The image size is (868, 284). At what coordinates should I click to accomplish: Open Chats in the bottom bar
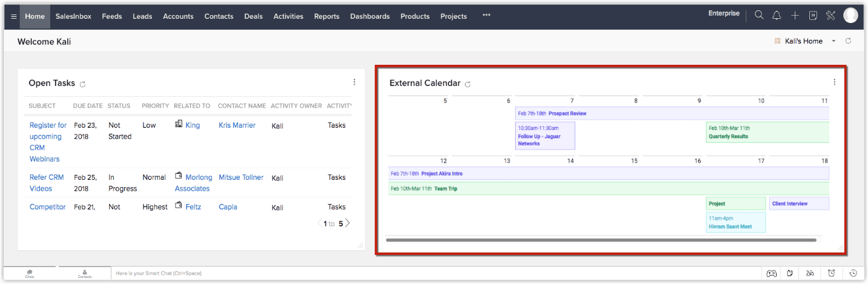coord(30,274)
